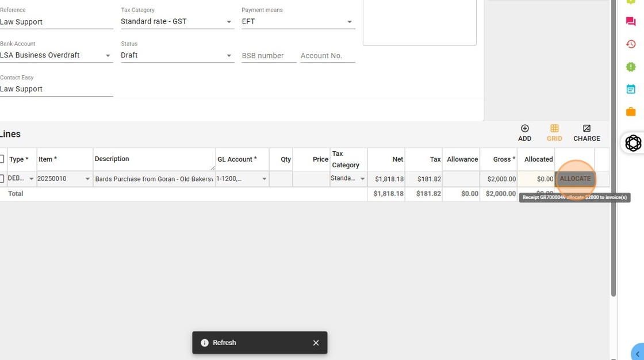Open the line Type dropdown
644x360 pixels.
[x=21, y=178]
